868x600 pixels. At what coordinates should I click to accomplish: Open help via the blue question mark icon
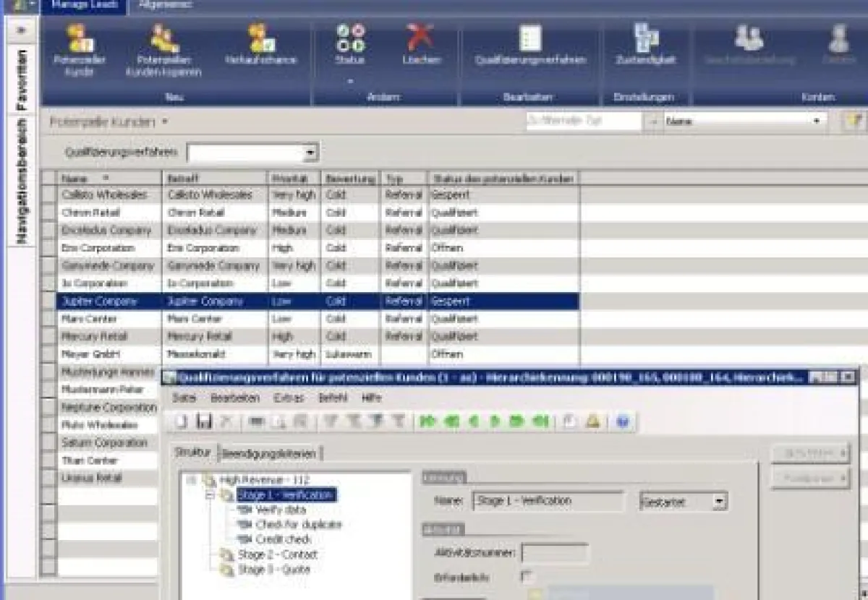(x=623, y=421)
